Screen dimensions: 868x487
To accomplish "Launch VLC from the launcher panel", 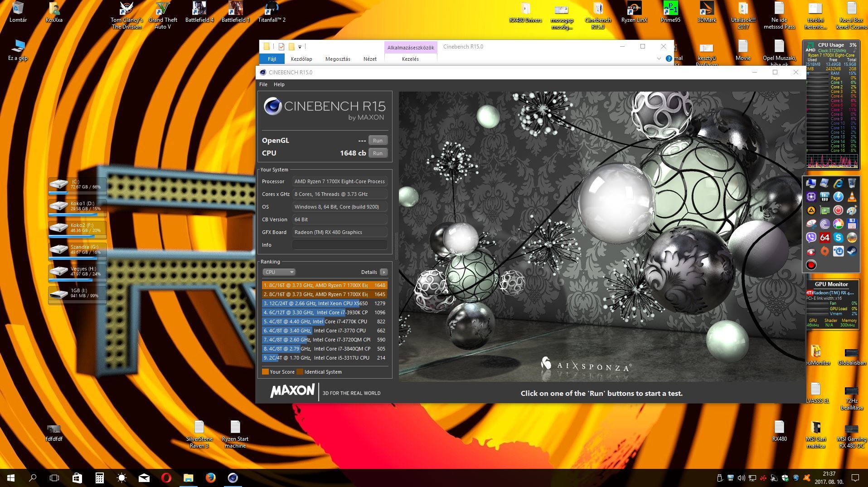I will (852, 197).
